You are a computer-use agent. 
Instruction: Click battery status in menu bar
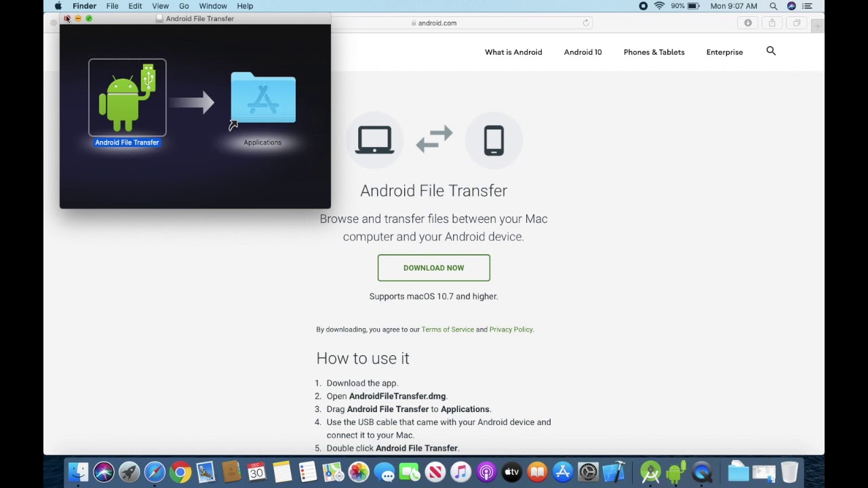pyautogui.click(x=685, y=6)
